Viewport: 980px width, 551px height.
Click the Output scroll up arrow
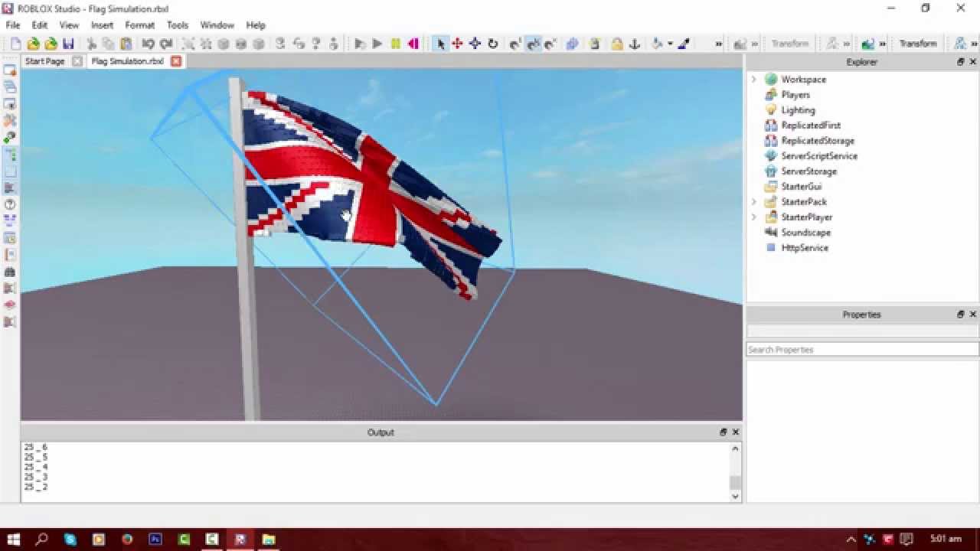point(736,448)
